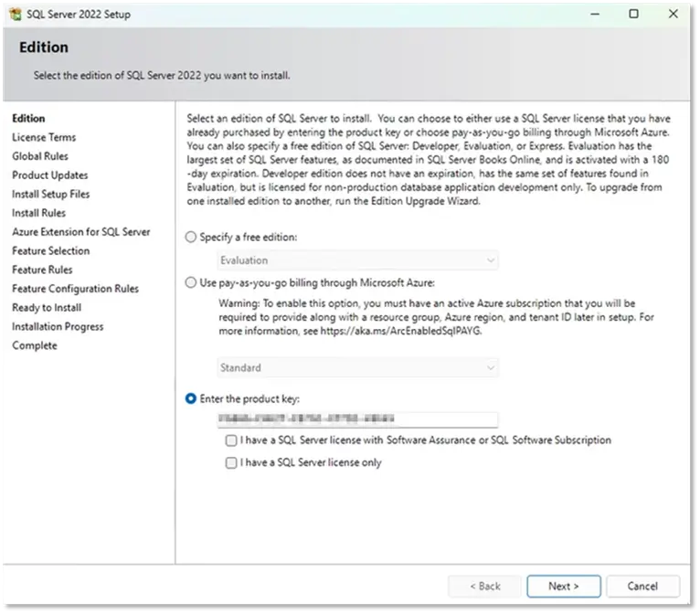Viewport: 700px width, 614px height.
Task: Open the Standard edition dropdown
Action: click(357, 367)
